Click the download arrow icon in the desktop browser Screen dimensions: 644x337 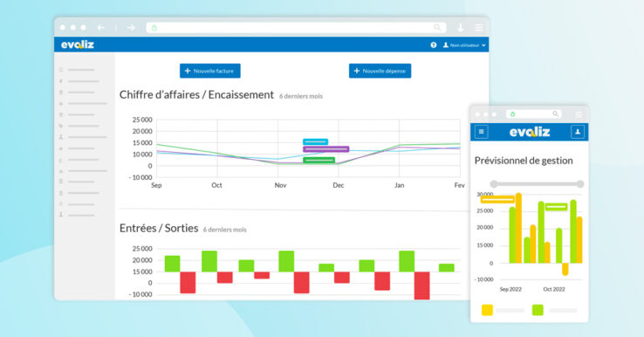point(461,28)
